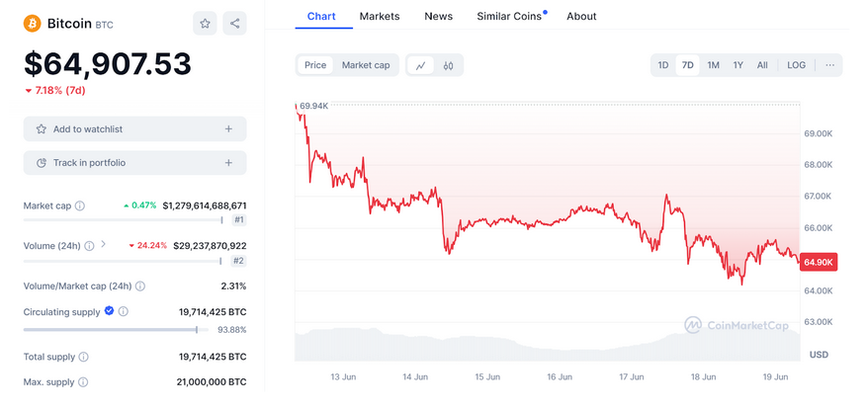Click the 24.24% volume change
Image resolution: width=868 pixels, height=411 pixels.
[x=148, y=246]
